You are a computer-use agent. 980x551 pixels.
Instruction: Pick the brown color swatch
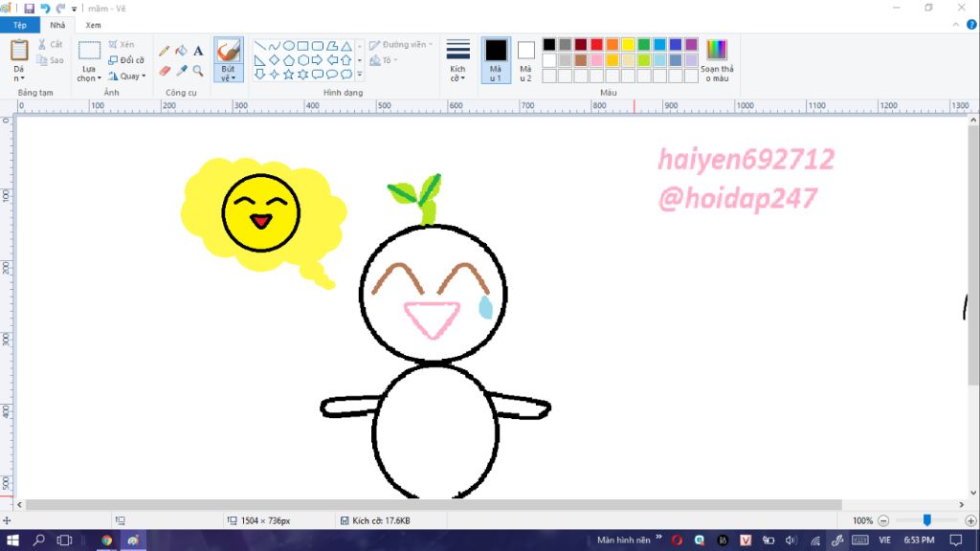point(581,60)
